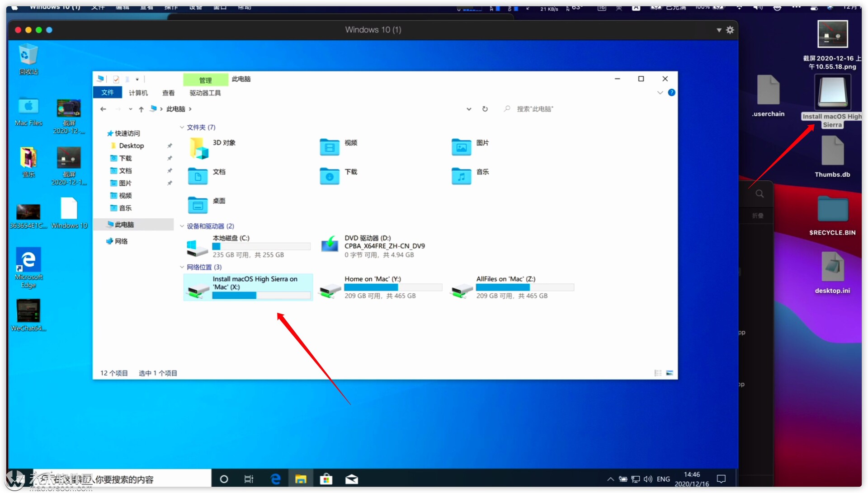Image resolution: width=868 pixels, height=493 pixels.
Task: Select Network in navigation pane
Action: tap(121, 241)
